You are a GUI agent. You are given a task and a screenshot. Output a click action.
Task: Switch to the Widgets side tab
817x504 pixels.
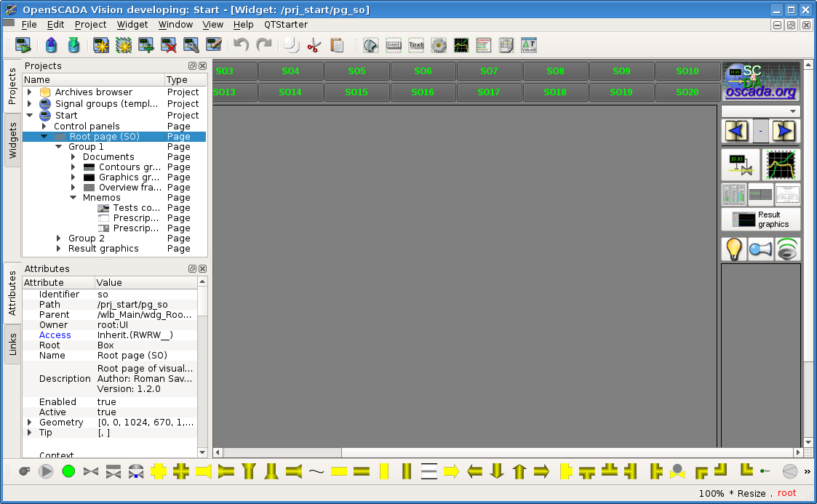click(x=12, y=140)
